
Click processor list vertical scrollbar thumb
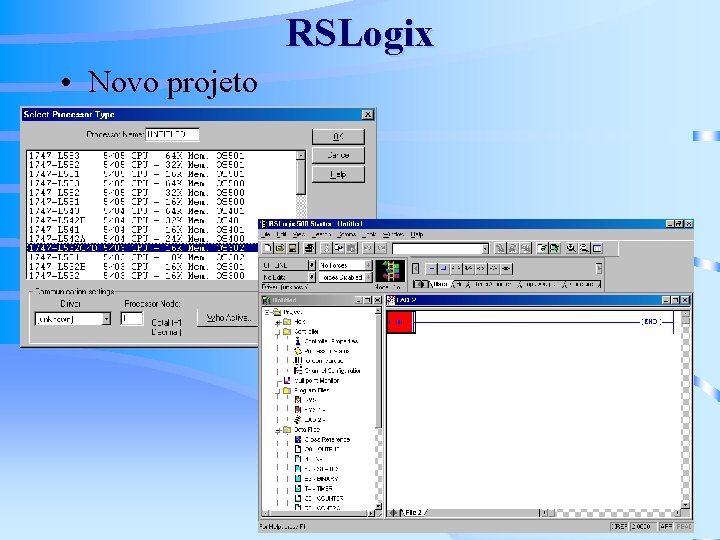[301, 177]
